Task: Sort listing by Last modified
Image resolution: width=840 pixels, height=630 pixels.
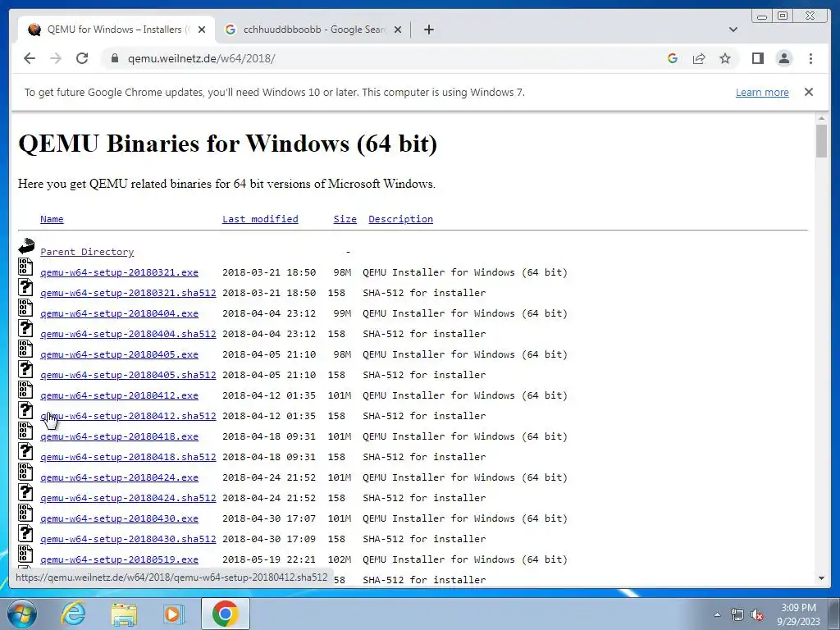Action: (260, 219)
